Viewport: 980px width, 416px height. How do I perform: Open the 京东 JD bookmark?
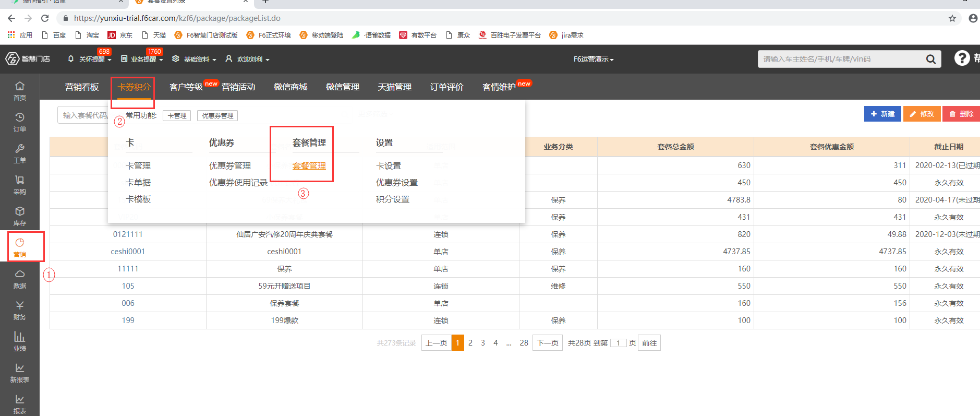(120, 35)
